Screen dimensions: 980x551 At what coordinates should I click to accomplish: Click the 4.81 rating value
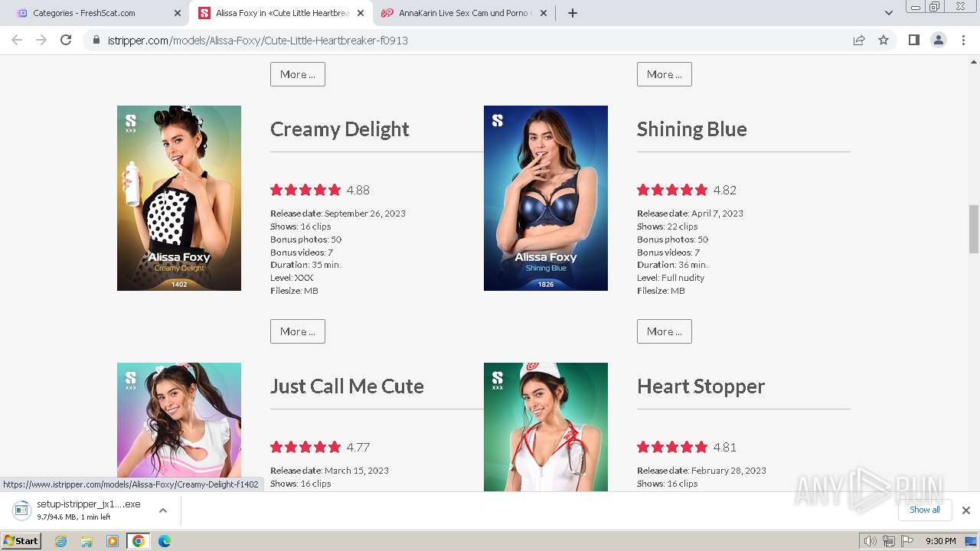(x=725, y=447)
